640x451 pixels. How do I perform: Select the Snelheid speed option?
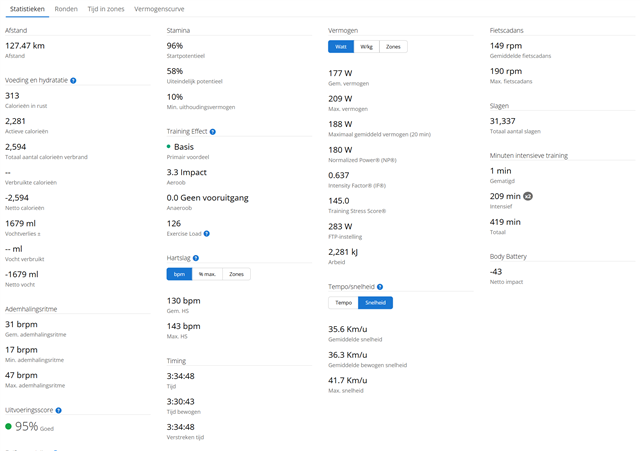[375, 303]
